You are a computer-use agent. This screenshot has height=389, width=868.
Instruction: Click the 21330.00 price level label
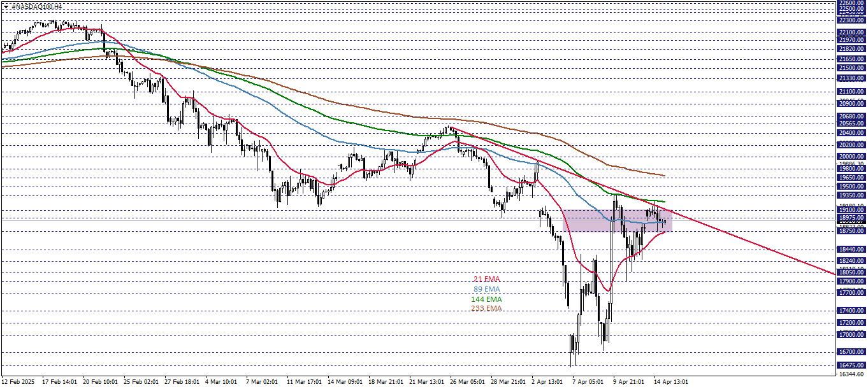(x=852, y=78)
